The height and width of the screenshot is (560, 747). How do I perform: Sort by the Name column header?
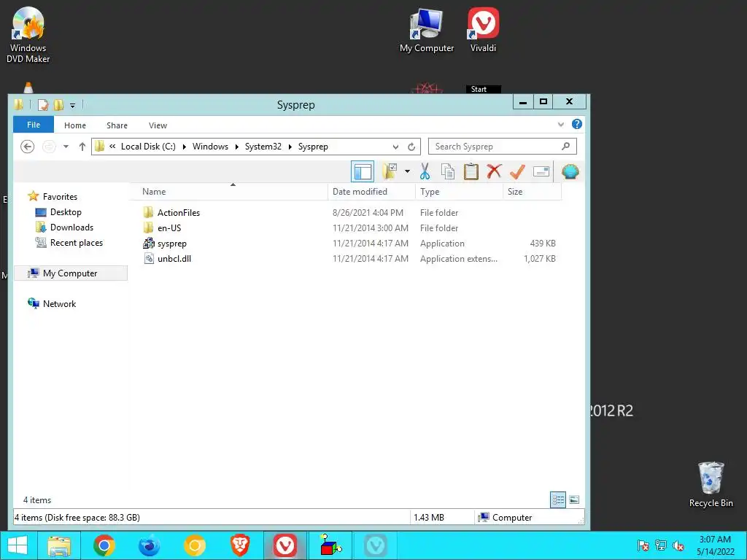(228, 192)
